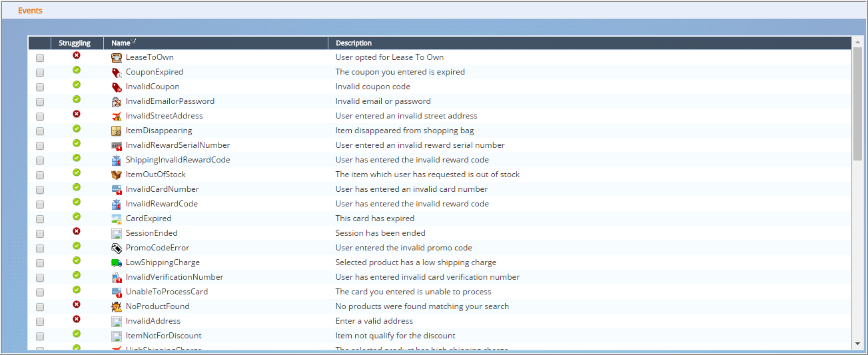Image resolution: width=868 pixels, height=355 pixels.
Task: Click description 'User opted for Lease To Own'
Action: (x=390, y=57)
